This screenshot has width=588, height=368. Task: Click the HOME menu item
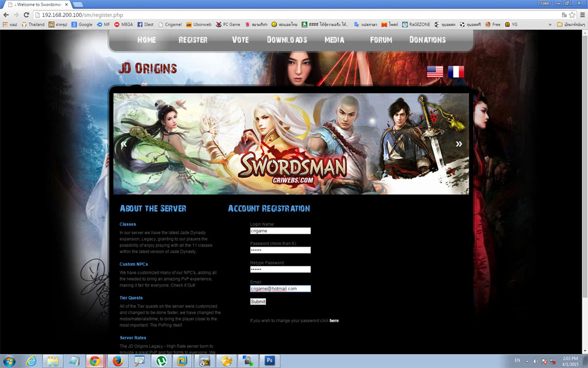tap(146, 40)
